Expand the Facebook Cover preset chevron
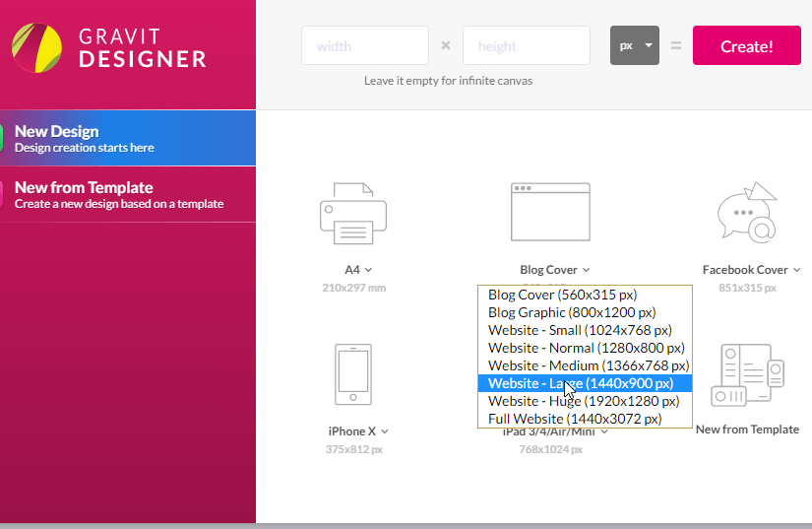Screen dimensions: 812x529 coord(796,270)
